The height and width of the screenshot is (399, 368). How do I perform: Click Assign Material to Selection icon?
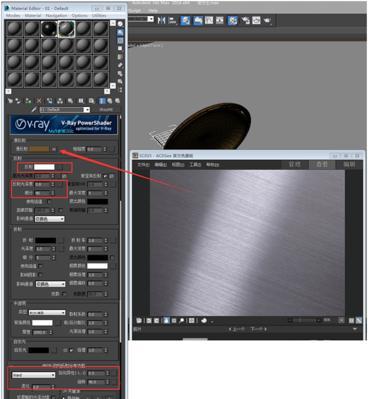pyautogui.click(x=28, y=101)
